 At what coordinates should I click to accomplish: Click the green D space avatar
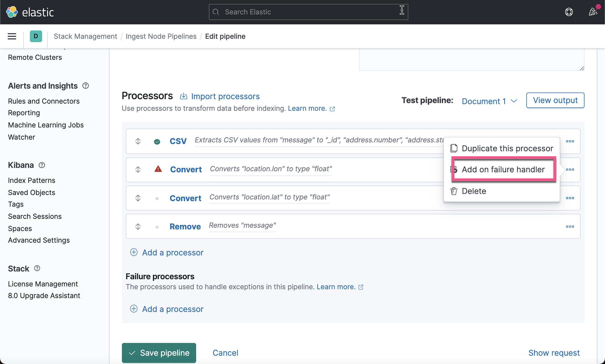pyautogui.click(x=35, y=36)
